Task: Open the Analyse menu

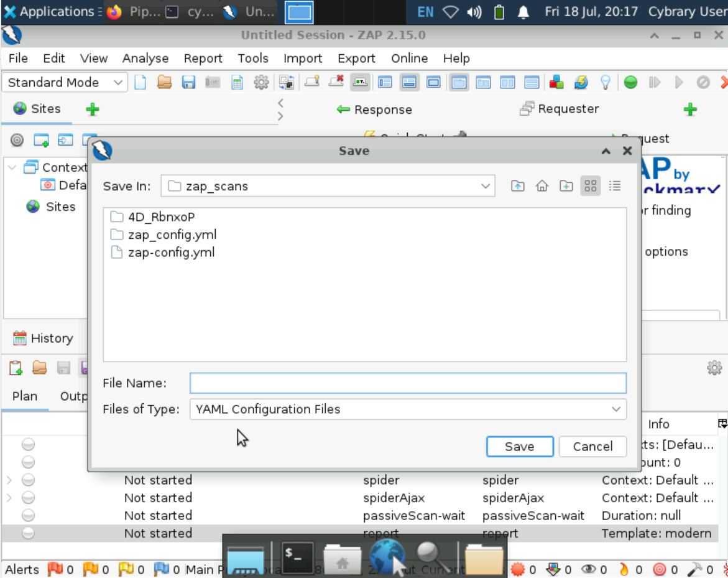Action: (x=145, y=58)
